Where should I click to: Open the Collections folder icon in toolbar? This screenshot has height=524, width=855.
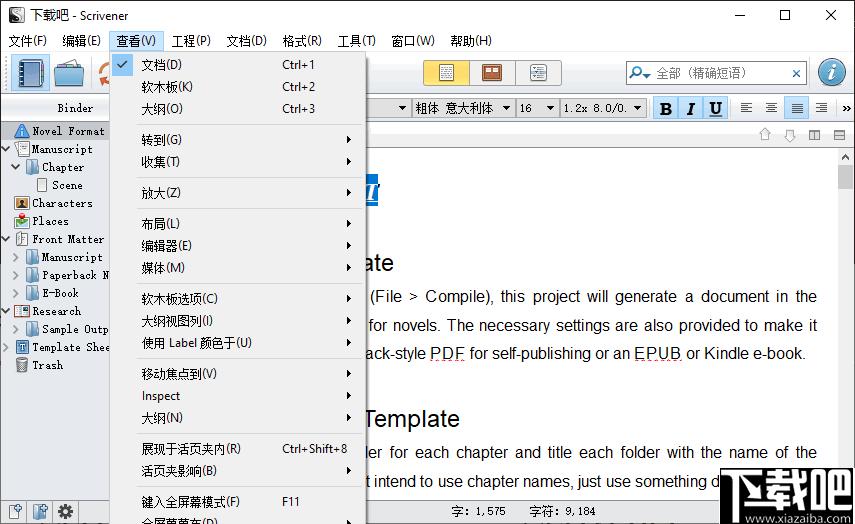pos(69,73)
